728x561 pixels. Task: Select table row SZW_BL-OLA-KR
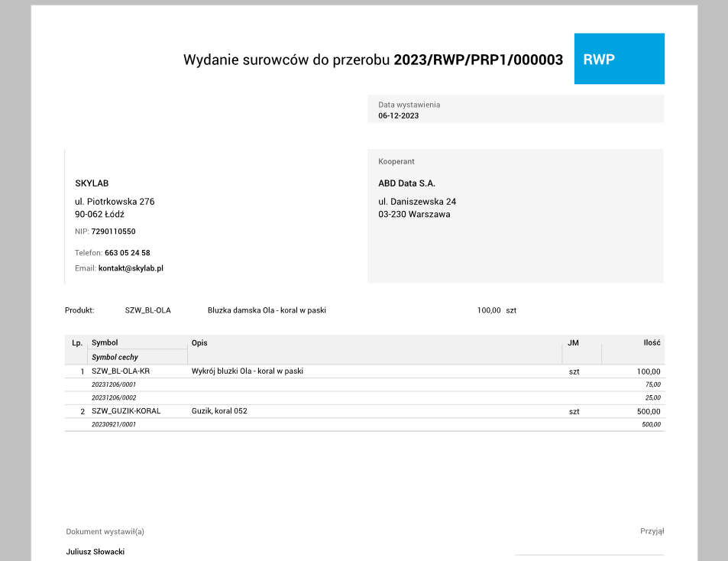click(x=122, y=371)
